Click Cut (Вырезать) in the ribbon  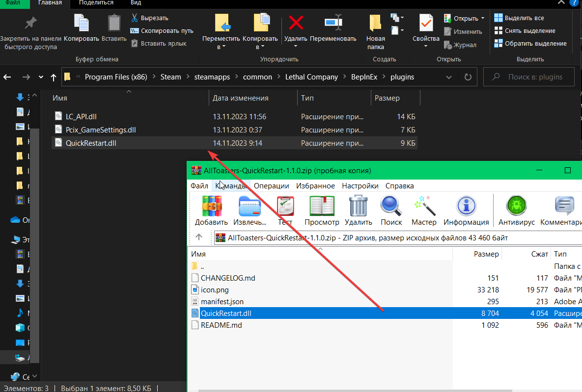pos(150,18)
